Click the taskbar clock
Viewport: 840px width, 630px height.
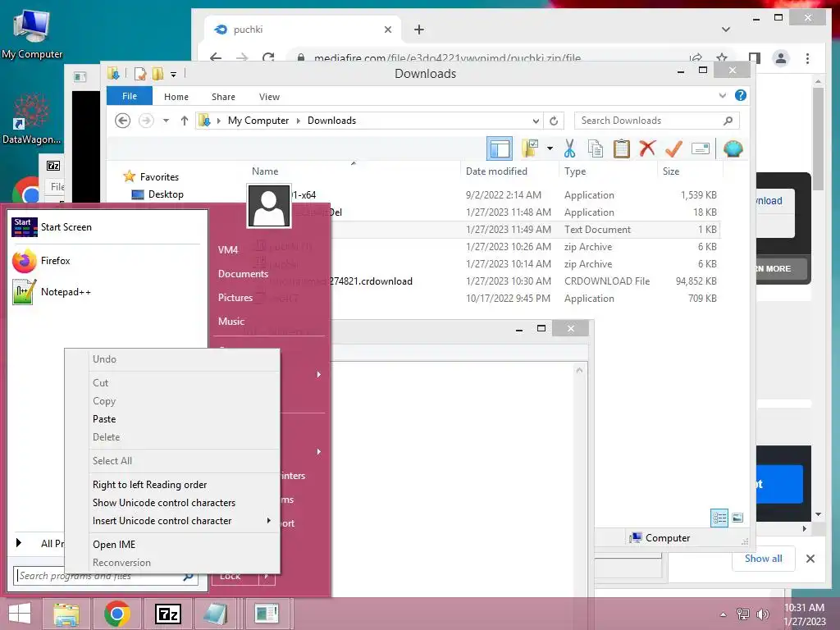click(x=804, y=614)
